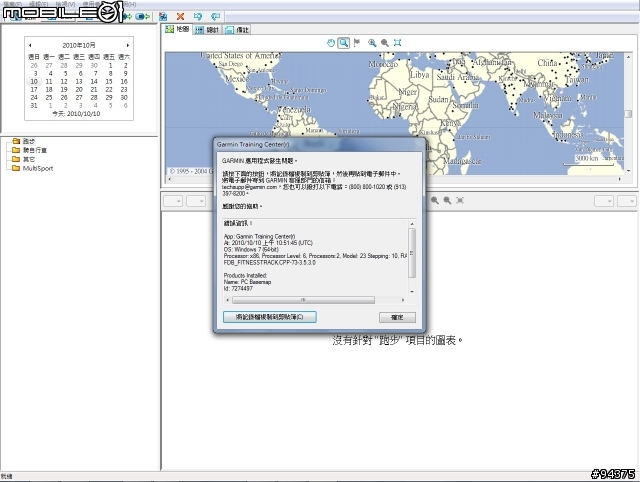Select the zoom box tool above map
This screenshot has width=640, height=482.
click(344, 43)
